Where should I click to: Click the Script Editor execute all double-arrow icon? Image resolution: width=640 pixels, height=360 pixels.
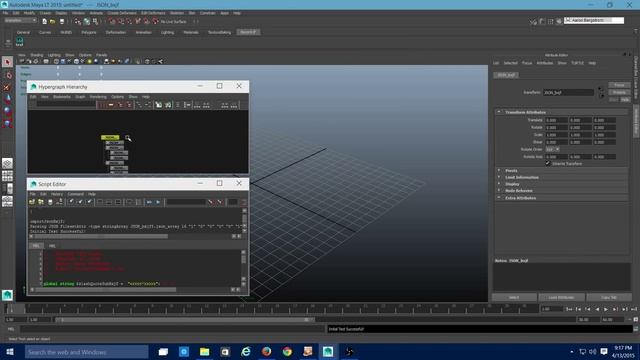[149, 202]
